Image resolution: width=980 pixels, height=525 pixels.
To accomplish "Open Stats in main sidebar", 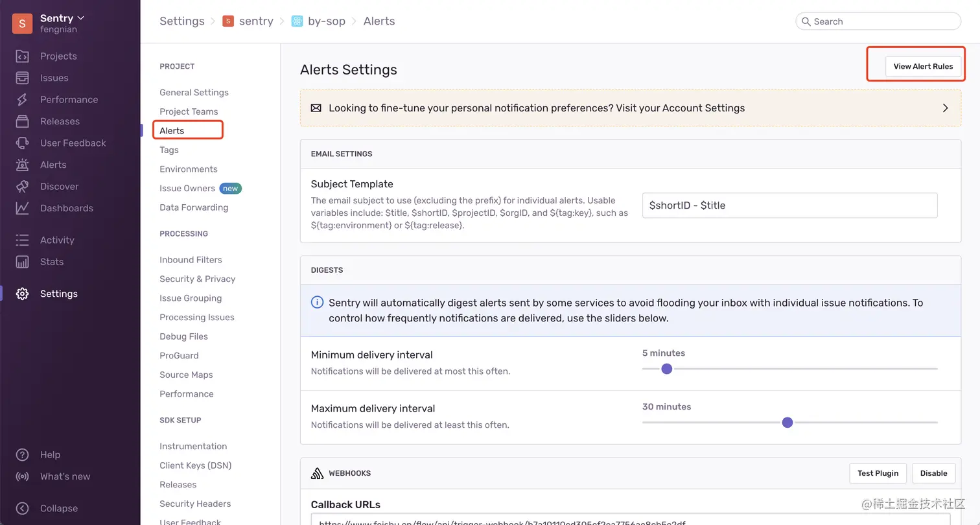I will pos(52,262).
